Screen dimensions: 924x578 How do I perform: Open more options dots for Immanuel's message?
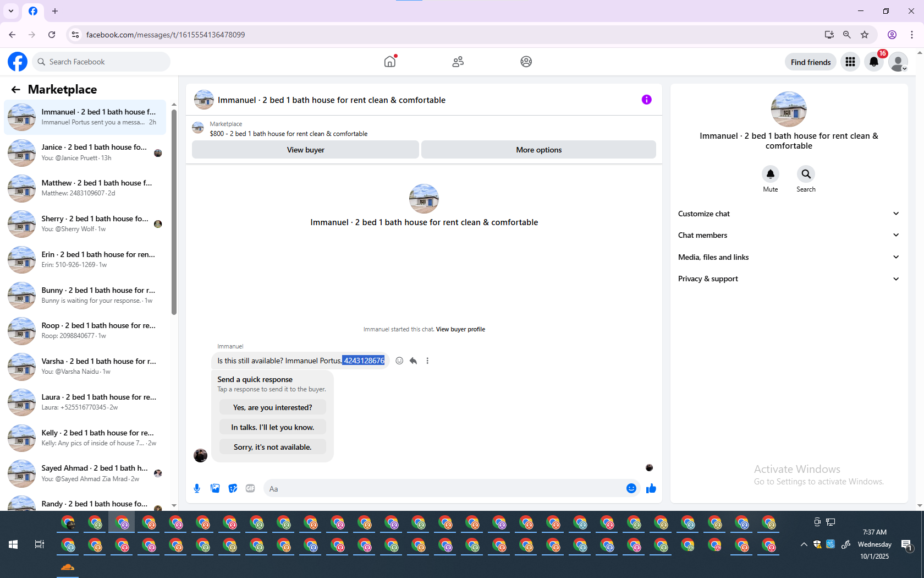point(427,361)
